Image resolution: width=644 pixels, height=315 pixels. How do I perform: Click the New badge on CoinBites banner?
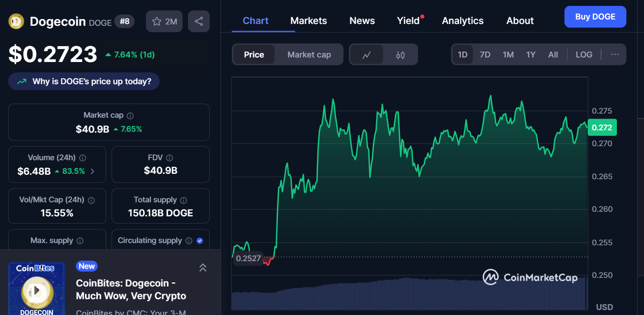(86, 266)
